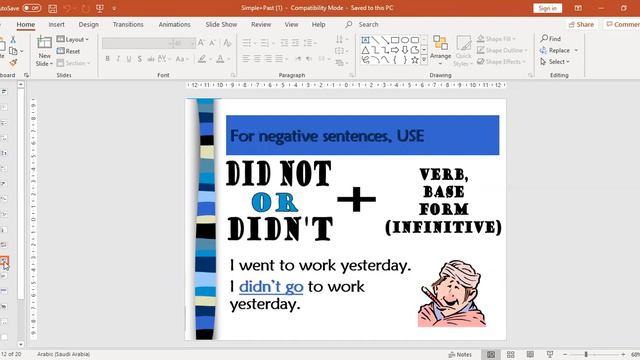Click the Bullets list icon
Viewport: 640px width, 360px height.
pos(247,43)
